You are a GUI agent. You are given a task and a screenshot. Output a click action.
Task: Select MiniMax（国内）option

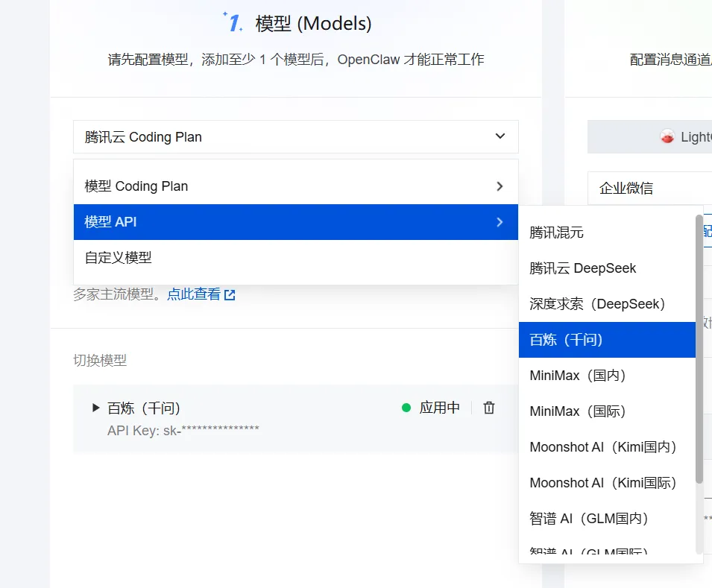[607, 376]
